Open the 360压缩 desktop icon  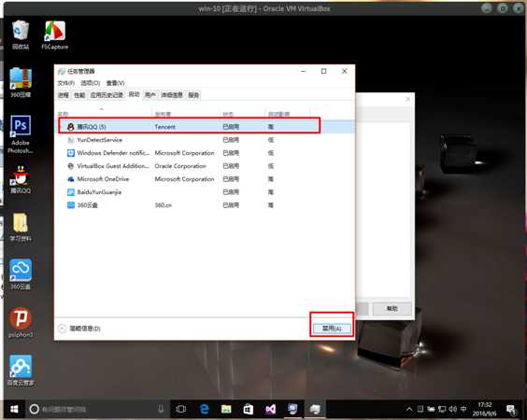21,82
